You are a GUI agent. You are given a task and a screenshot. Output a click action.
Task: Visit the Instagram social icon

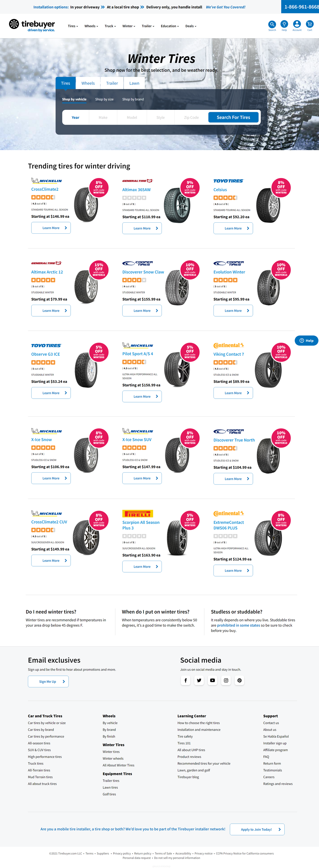(x=226, y=680)
